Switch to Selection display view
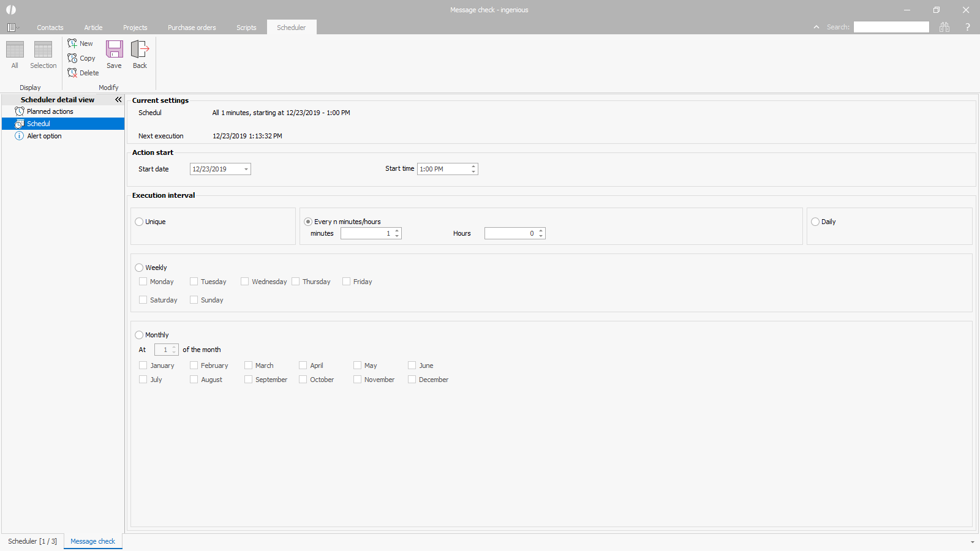Screen dimensions: 980x551 pyautogui.click(x=43, y=54)
